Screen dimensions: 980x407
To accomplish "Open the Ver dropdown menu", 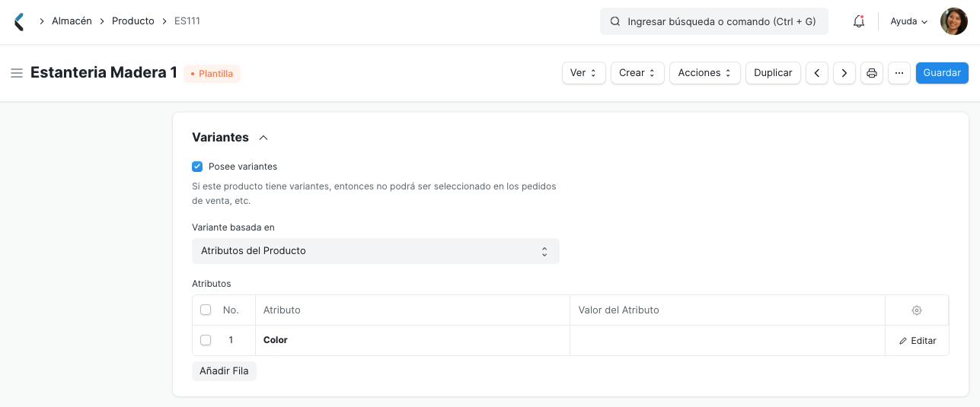I will point(584,73).
